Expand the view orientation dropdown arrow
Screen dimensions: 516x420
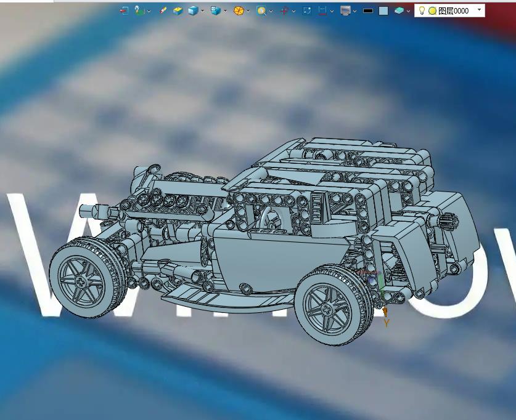225,11
